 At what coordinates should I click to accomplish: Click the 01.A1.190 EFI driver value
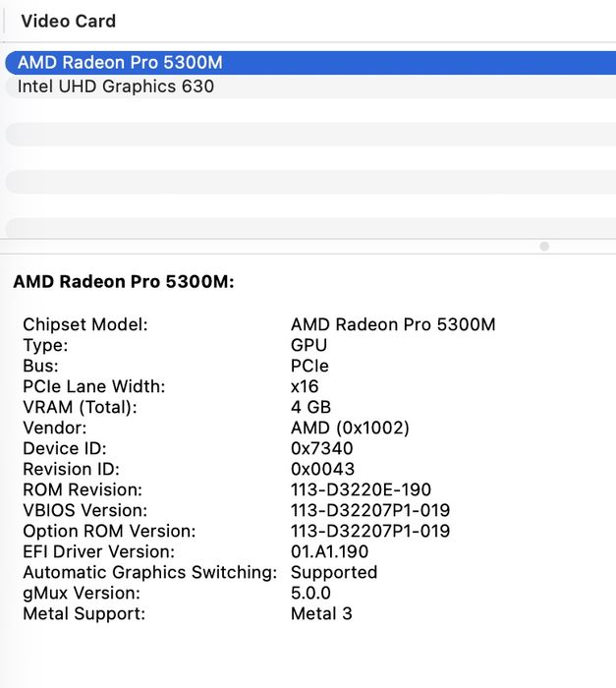(329, 551)
